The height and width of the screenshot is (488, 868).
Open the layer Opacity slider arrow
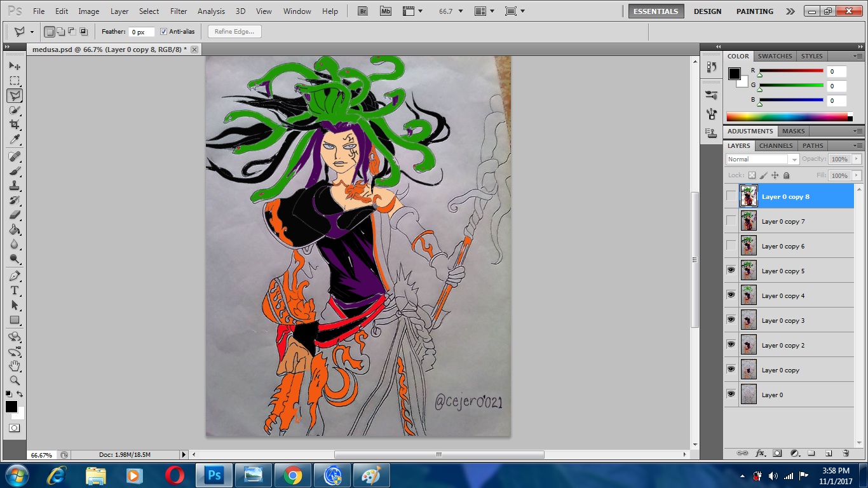coord(857,159)
